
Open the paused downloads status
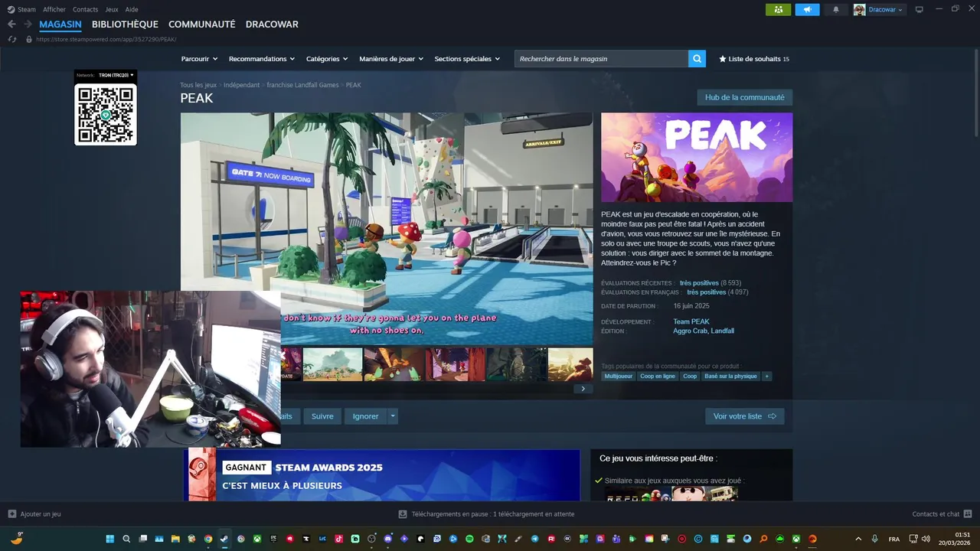pos(487,514)
